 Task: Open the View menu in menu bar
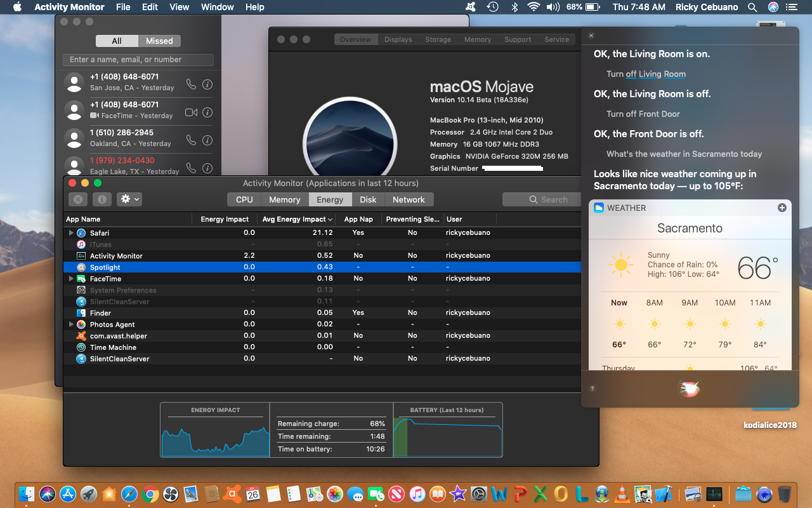[180, 7]
